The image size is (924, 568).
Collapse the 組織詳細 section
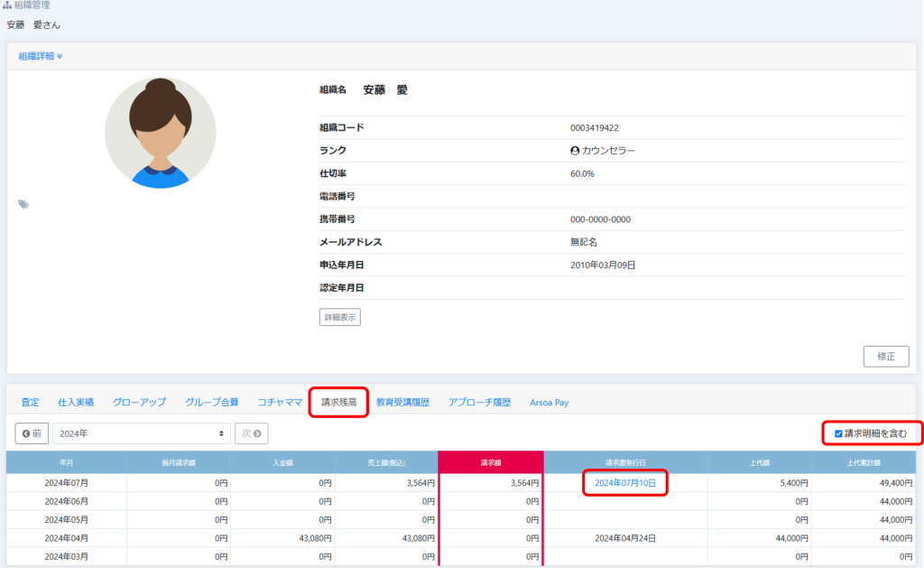(41, 56)
